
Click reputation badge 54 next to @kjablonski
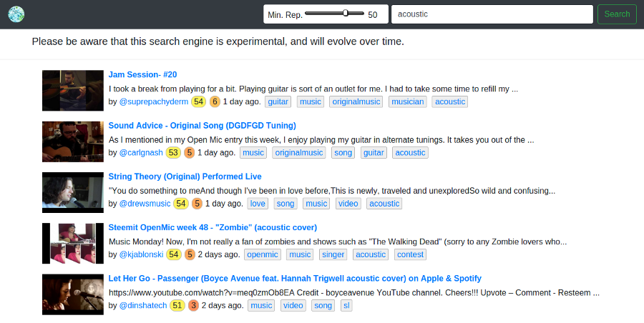point(174,254)
